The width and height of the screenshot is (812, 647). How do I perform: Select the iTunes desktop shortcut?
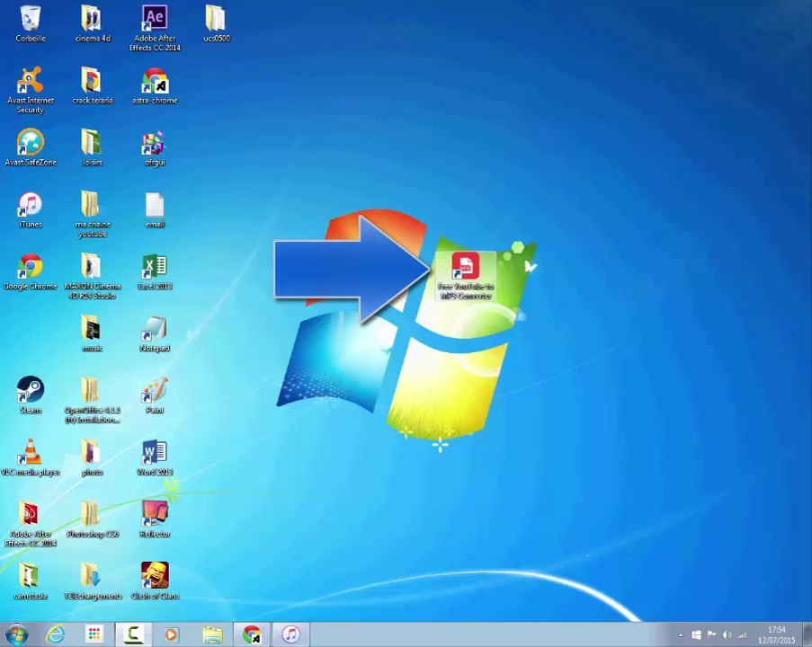tap(30, 209)
